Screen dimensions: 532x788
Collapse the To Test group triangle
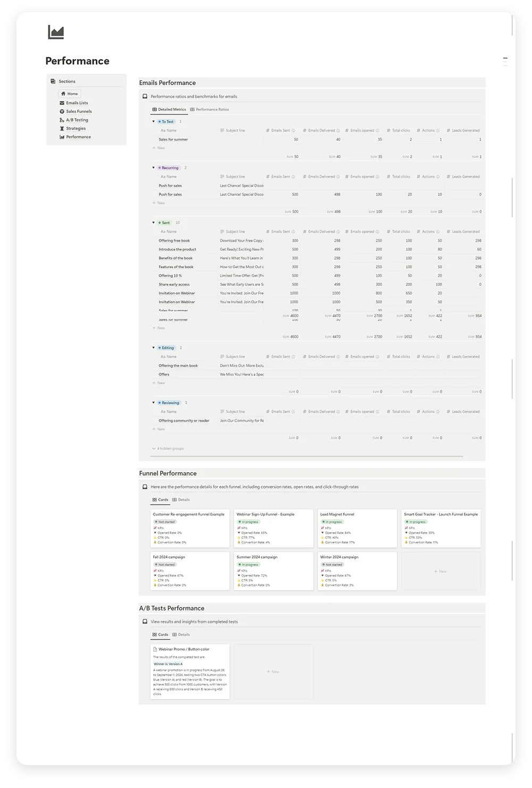154,121
